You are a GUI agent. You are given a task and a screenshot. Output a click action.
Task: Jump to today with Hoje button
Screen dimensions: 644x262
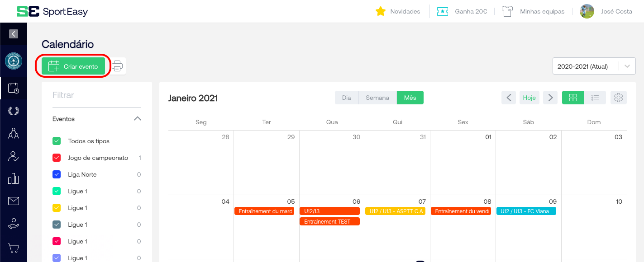pyautogui.click(x=529, y=98)
